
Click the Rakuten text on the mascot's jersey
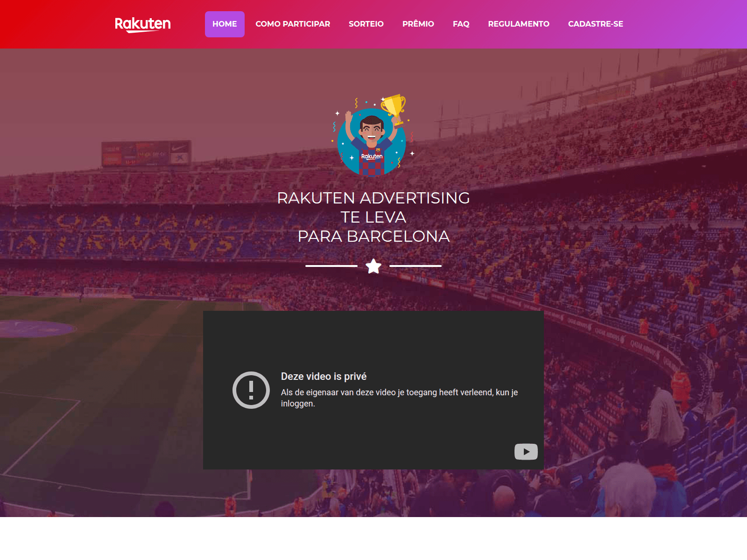click(x=372, y=156)
